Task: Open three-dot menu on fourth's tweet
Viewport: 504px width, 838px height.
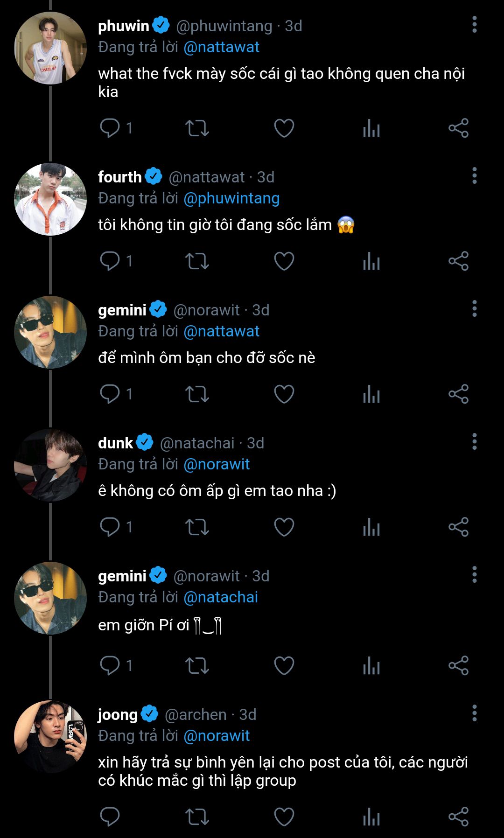Action: pos(474,176)
